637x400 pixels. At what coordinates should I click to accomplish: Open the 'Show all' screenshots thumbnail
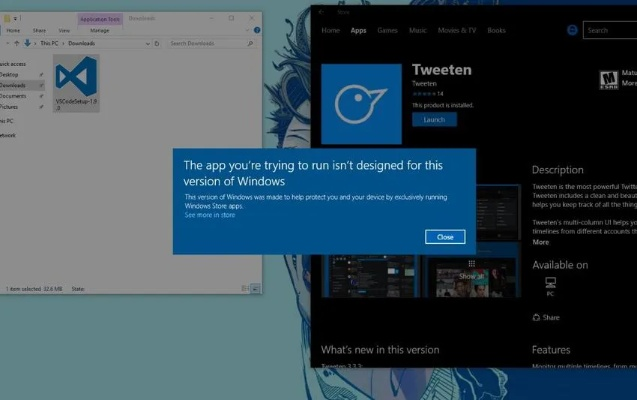click(x=471, y=276)
